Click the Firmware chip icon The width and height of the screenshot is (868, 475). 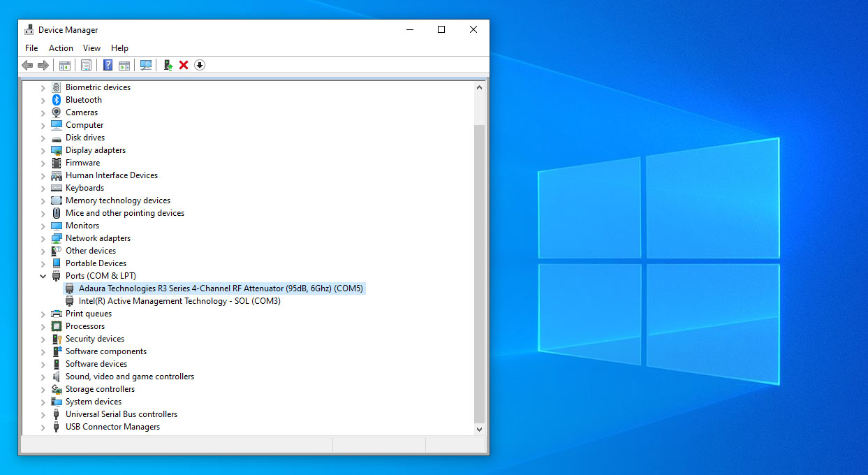click(57, 163)
